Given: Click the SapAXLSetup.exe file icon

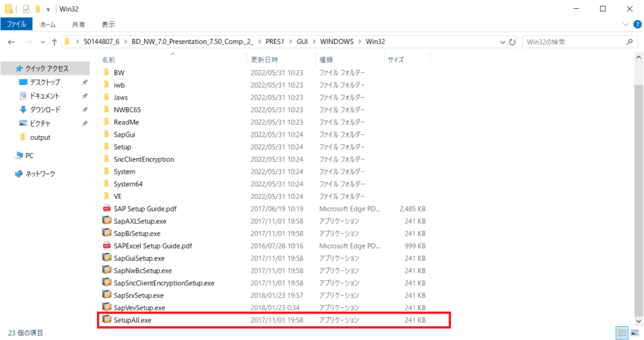Looking at the screenshot, I should pyautogui.click(x=107, y=221).
